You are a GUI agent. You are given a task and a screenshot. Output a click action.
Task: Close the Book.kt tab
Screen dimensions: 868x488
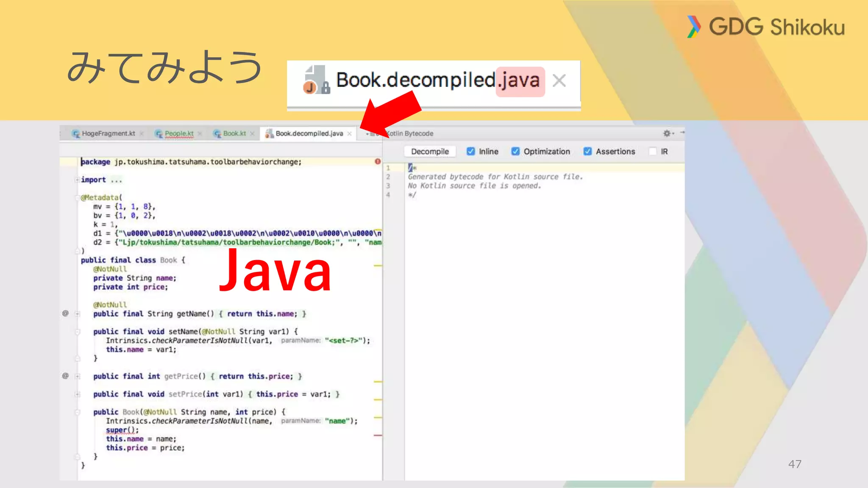(252, 134)
